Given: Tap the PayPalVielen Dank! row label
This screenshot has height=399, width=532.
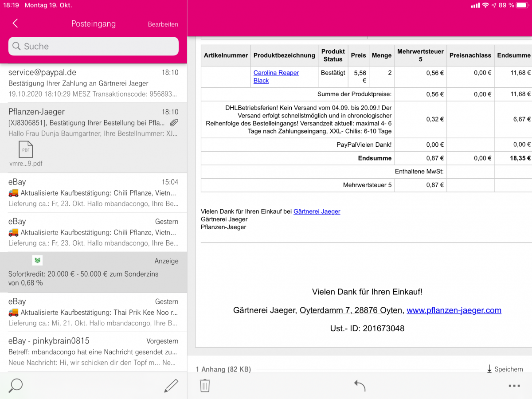Looking at the screenshot, I should tap(364, 145).
